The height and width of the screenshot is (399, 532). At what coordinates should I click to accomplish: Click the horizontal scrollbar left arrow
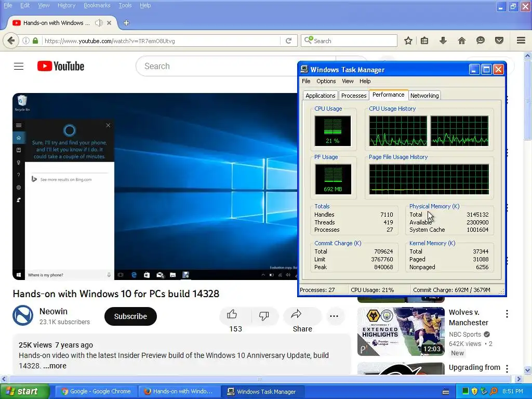pyautogui.click(x=4, y=379)
